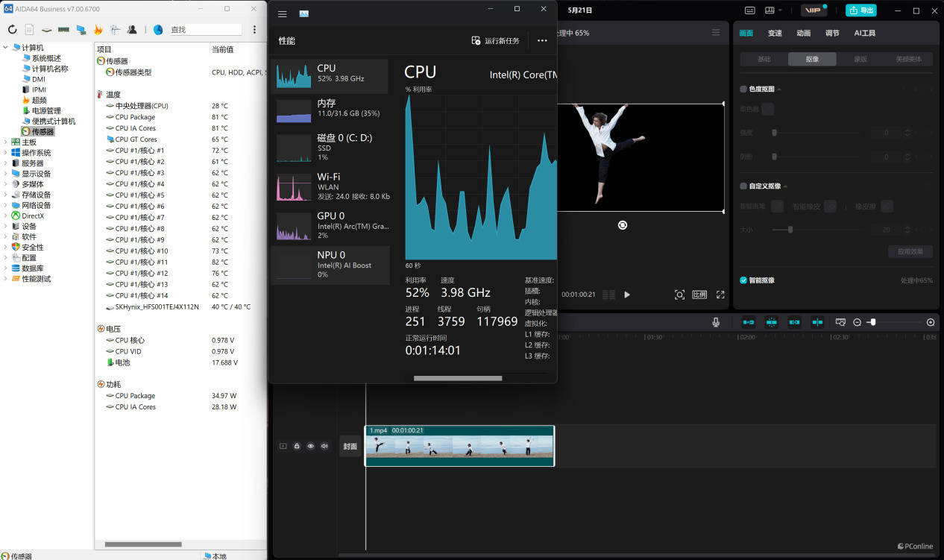Open the Task Manager more options ellipsis
Screen dimensions: 944x560
pos(542,41)
